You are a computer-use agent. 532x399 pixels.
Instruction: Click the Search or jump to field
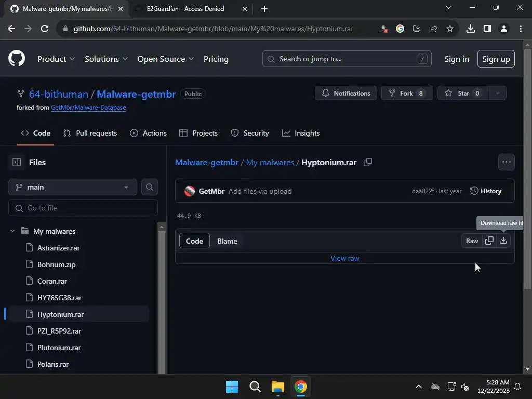[x=347, y=59]
